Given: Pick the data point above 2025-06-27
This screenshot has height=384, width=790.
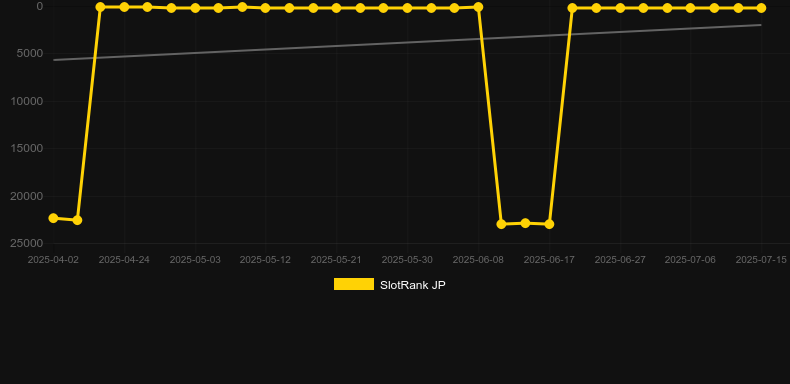Looking at the screenshot, I should point(620,8).
